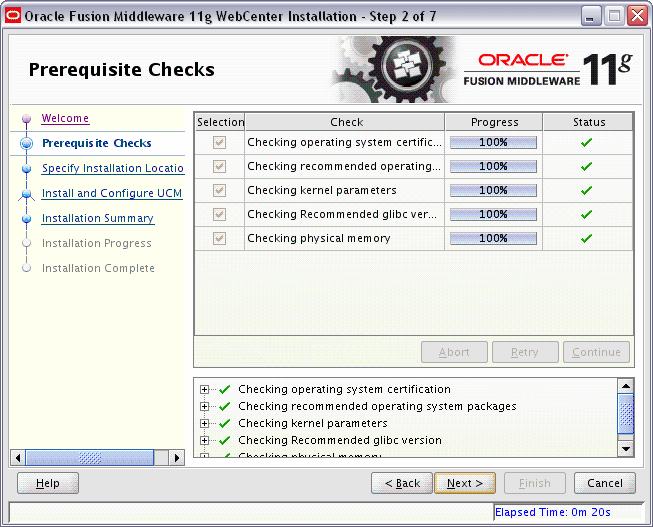Click 'Checking recommended operating...' table cell
The image size is (653, 527).
[344, 167]
